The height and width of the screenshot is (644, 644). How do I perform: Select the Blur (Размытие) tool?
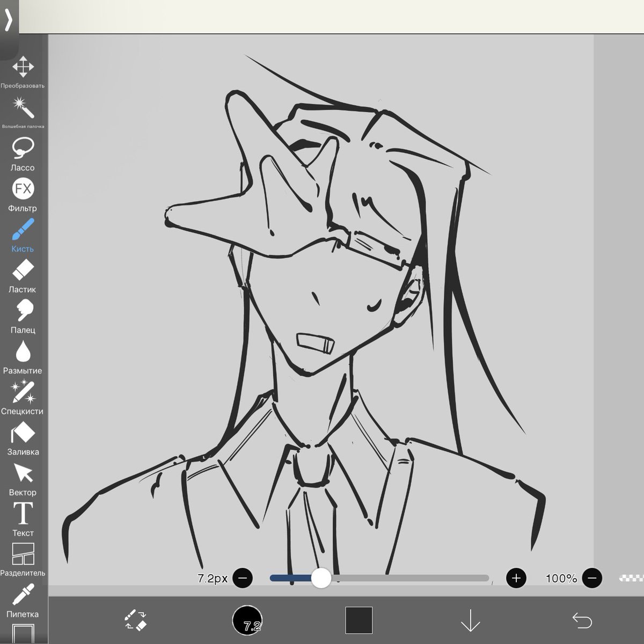[23, 357]
